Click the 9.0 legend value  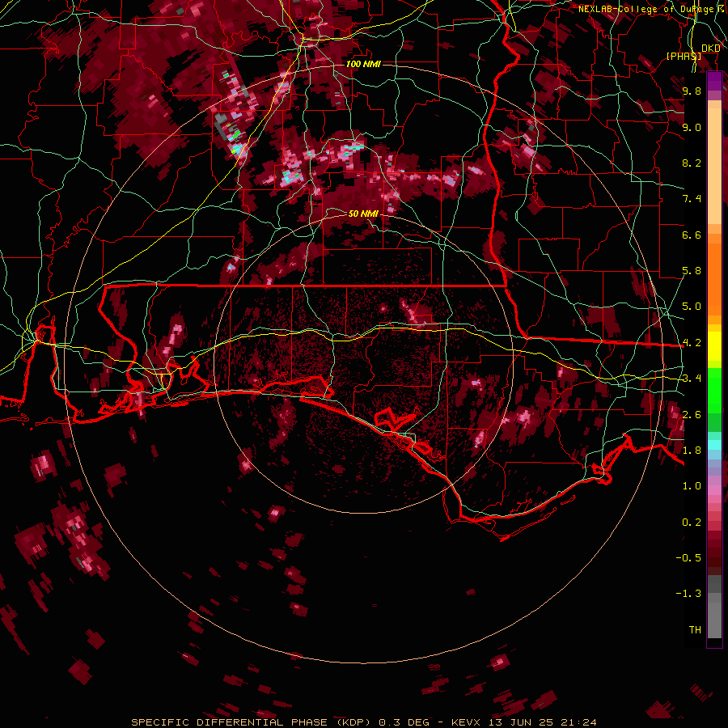click(692, 127)
